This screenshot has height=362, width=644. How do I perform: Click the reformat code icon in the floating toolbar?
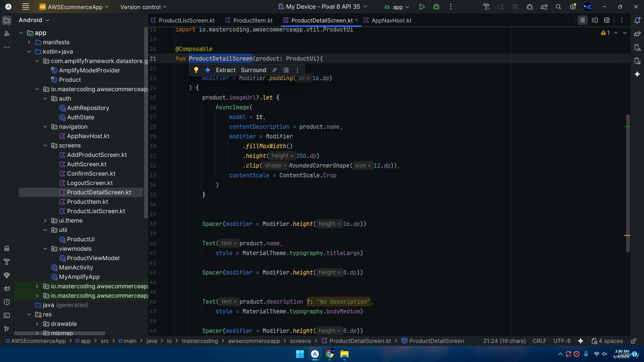coord(286,70)
